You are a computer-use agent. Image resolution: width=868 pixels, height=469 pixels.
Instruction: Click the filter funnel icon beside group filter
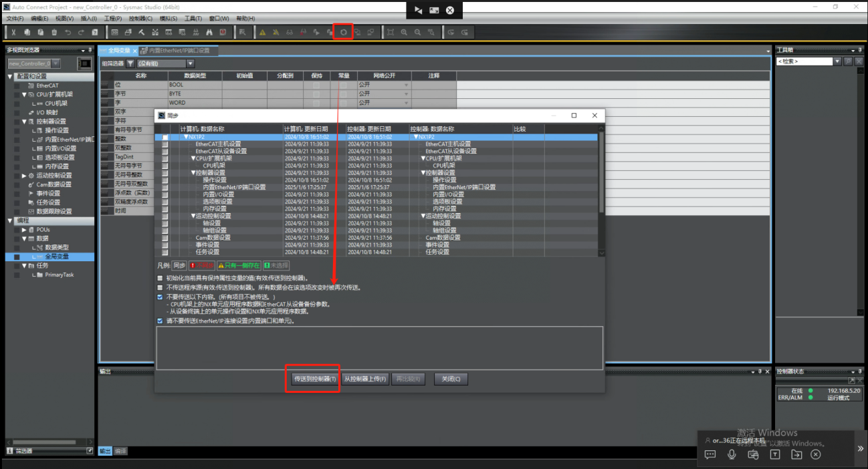pyautogui.click(x=130, y=63)
